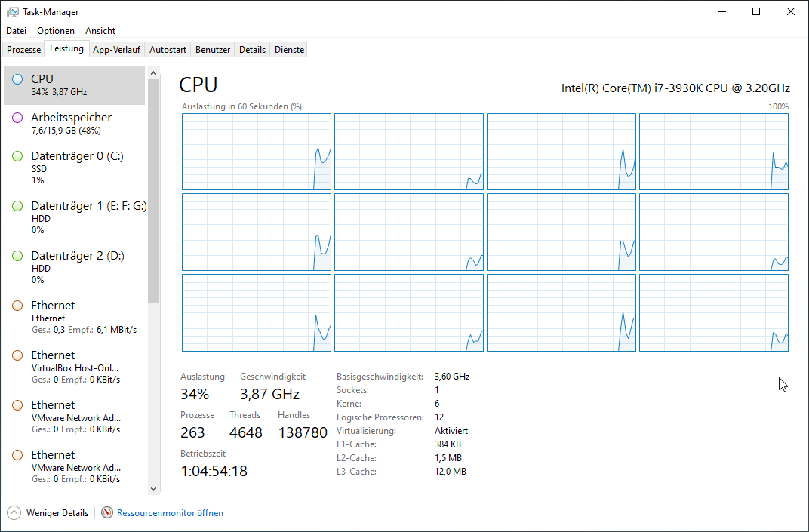Click the Datenträger 2 (D:) circle icon
Viewport: 809px width, 532px height.
(17, 256)
